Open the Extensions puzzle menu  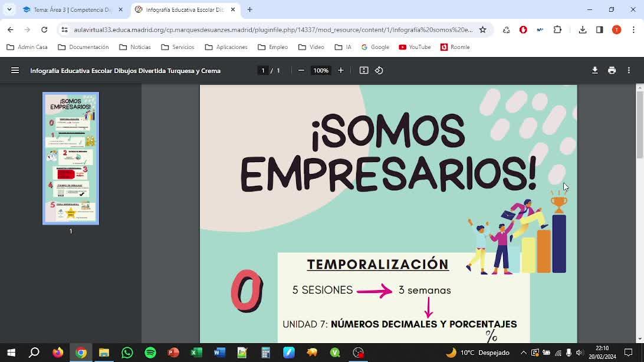tap(557, 29)
